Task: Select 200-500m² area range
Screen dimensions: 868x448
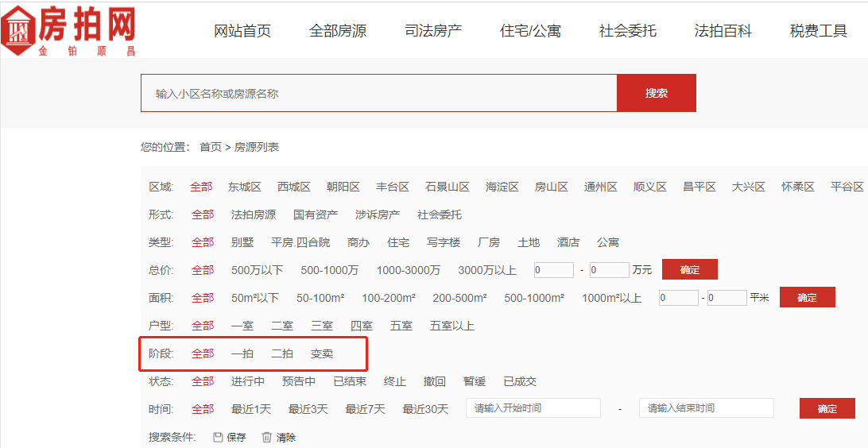Action: coord(460,298)
